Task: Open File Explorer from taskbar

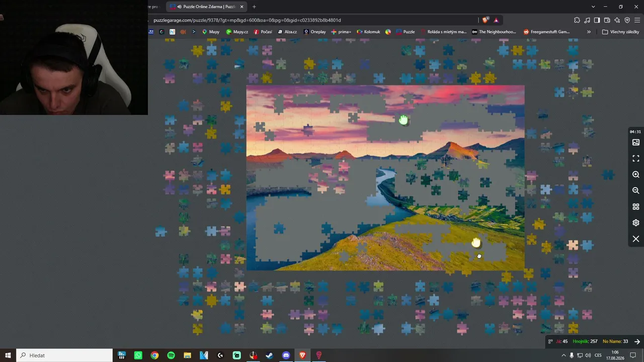Action: click(187, 355)
